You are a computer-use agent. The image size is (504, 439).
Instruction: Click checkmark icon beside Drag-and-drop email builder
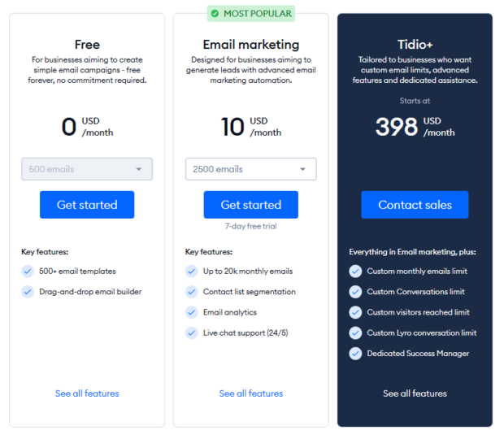(28, 292)
